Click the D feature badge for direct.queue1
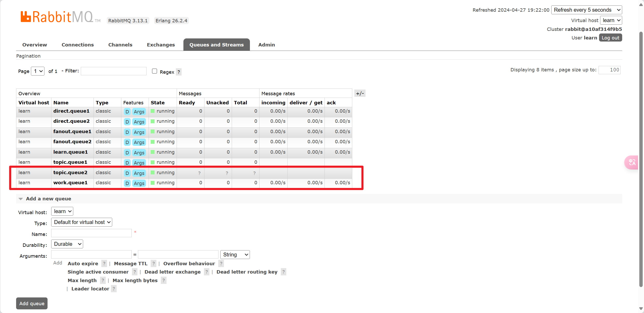The image size is (644, 313). (x=127, y=112)
